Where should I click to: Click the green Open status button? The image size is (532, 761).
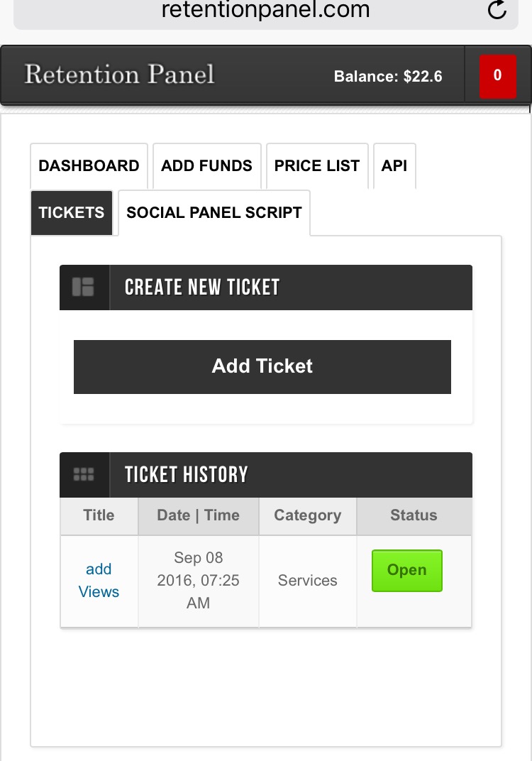[x=407, y=570]
